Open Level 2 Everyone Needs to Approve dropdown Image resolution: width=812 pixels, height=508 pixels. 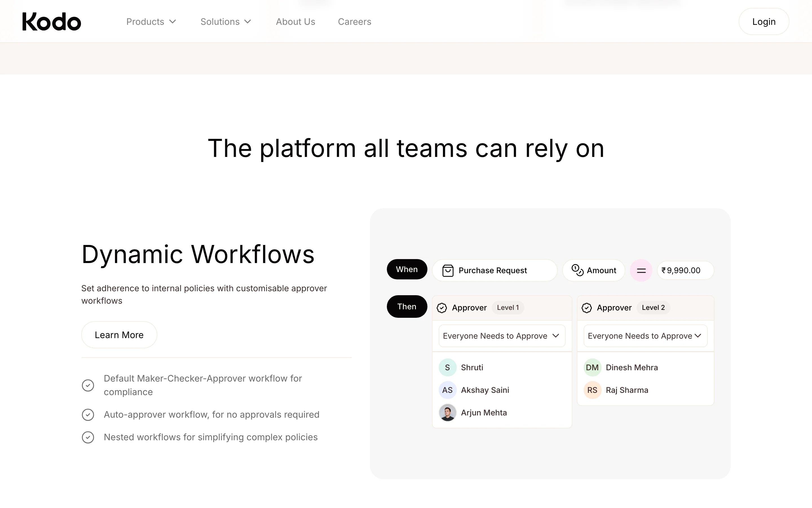645,336
